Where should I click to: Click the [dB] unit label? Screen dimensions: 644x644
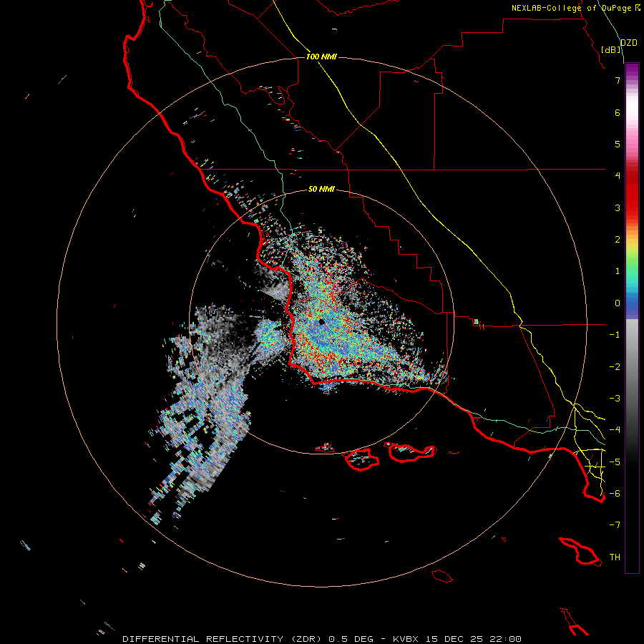[x=611, y=49]
